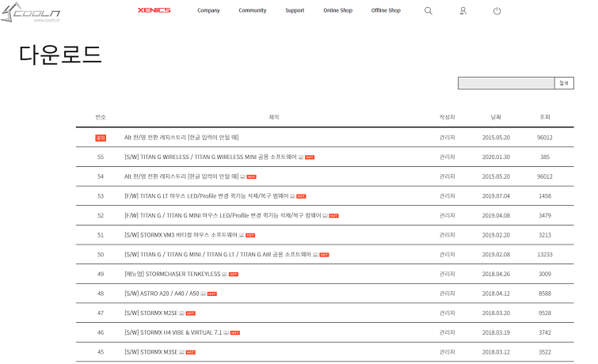
Task: Click image attachment icon on post 54 row
Action: (x=242, y=176)
